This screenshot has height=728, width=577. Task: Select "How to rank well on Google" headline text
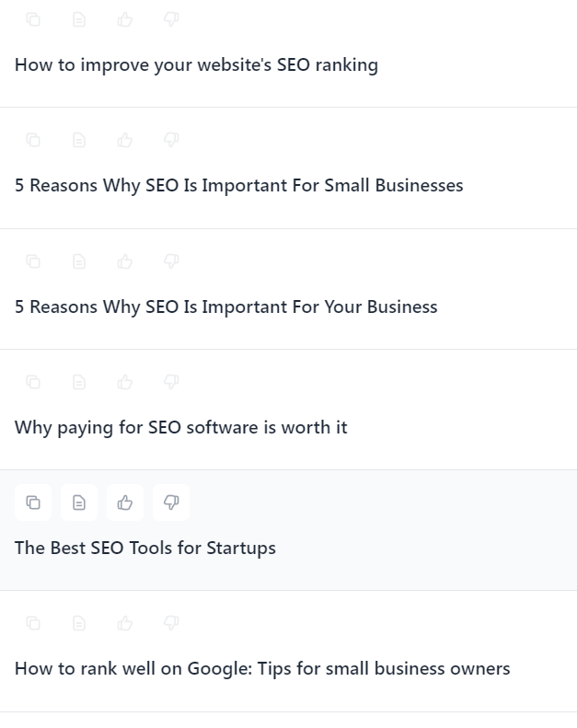point(262,669)
